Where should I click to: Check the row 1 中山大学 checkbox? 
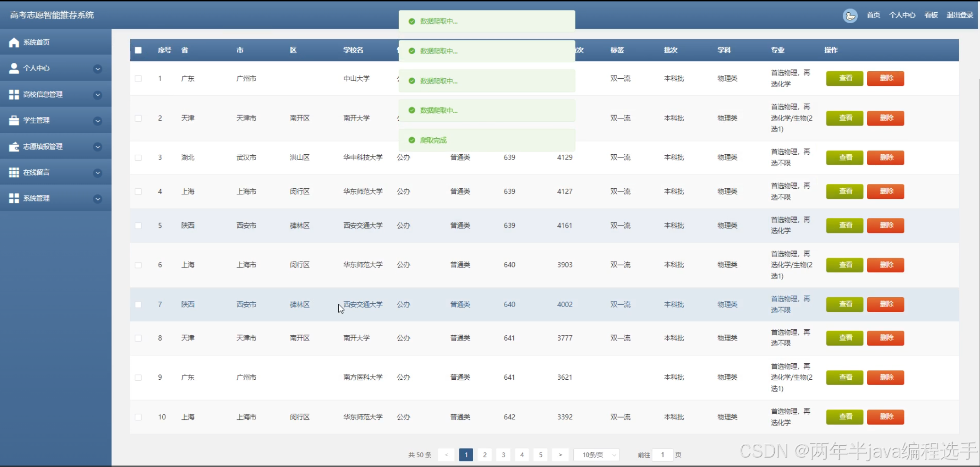[138, 79]
